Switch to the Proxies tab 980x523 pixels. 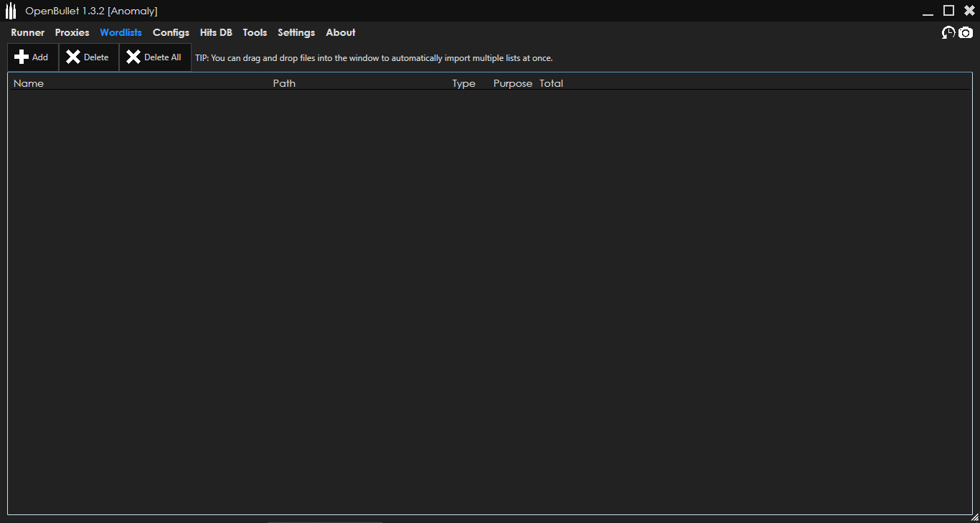[x=72, y=32]
